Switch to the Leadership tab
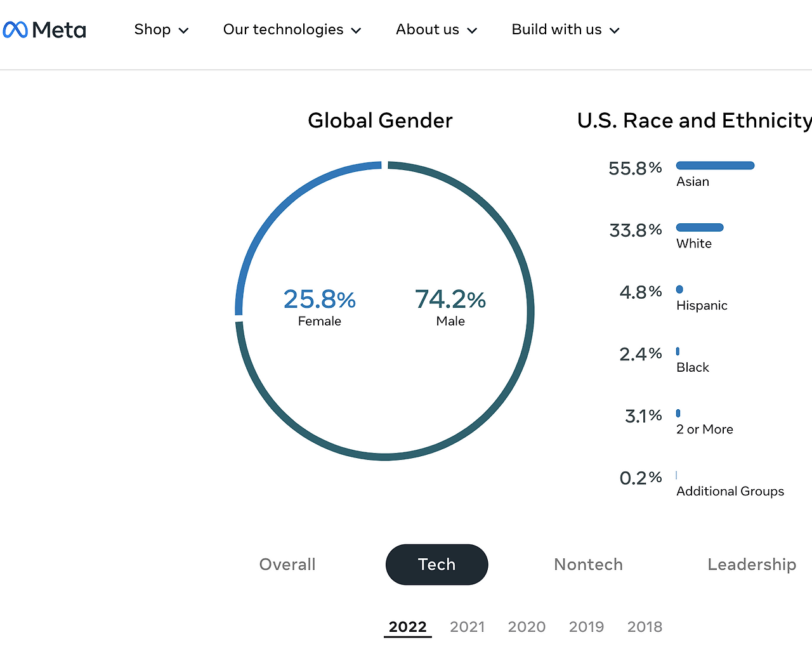 752,565
